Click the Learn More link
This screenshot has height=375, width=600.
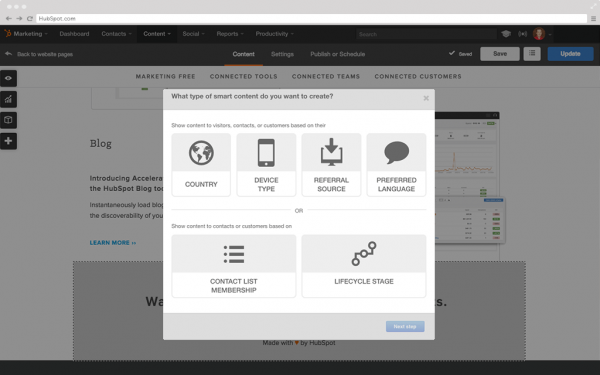pos(113,243)
